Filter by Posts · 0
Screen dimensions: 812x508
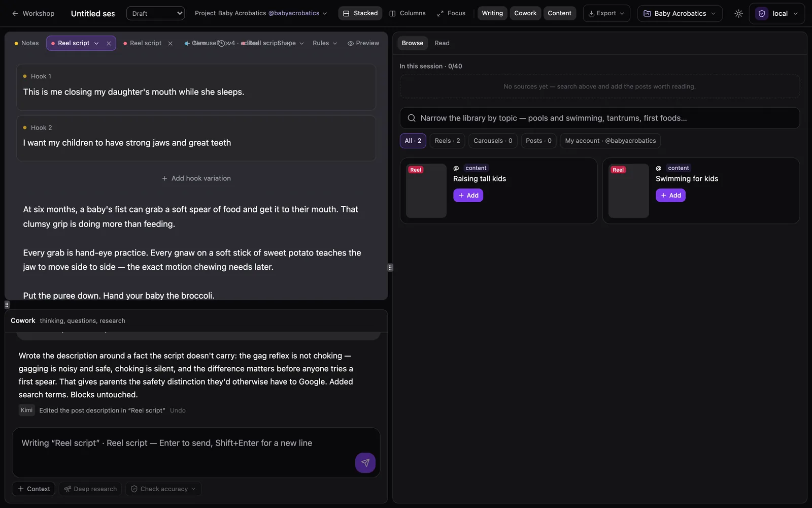538,141
